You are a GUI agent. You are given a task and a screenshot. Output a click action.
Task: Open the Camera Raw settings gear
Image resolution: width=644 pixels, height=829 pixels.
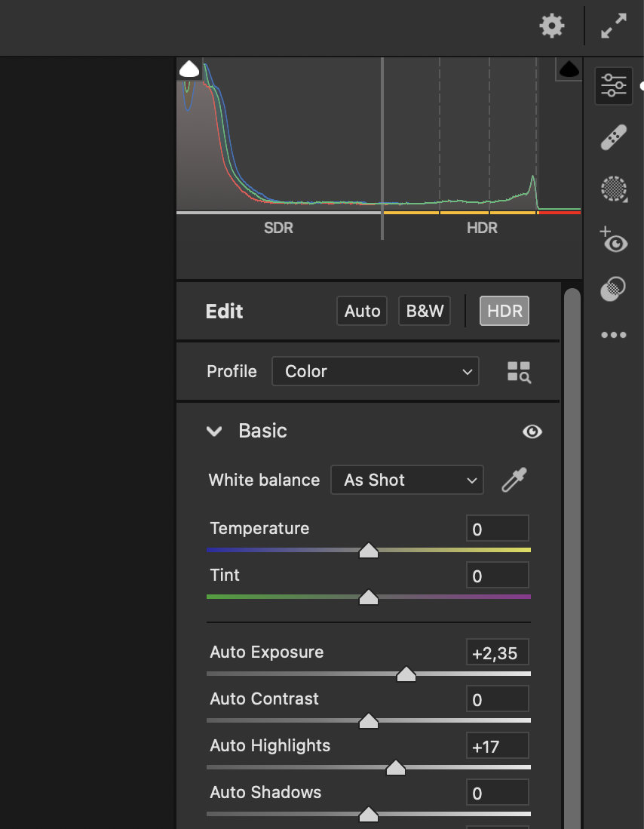pyautogui.click(x=551, y=26)
